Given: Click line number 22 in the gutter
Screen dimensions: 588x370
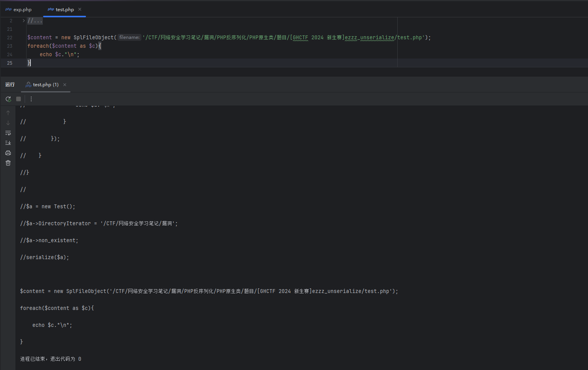Looking at the screenshot, I should pyautogui.click(x=10, y=38).
